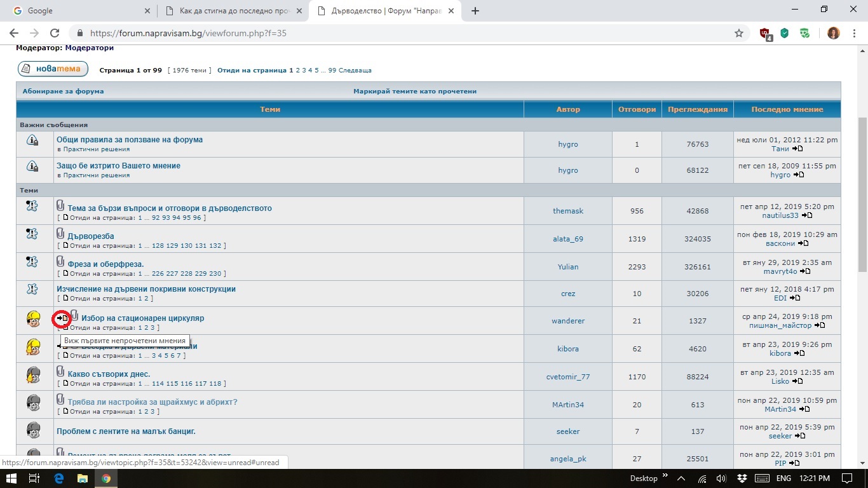Image resolution: width=868 pixels, height=488 pixels.
Task: Click the bookmark star icon in address bar
Action: pyautogui.click(x=739, y=33)
